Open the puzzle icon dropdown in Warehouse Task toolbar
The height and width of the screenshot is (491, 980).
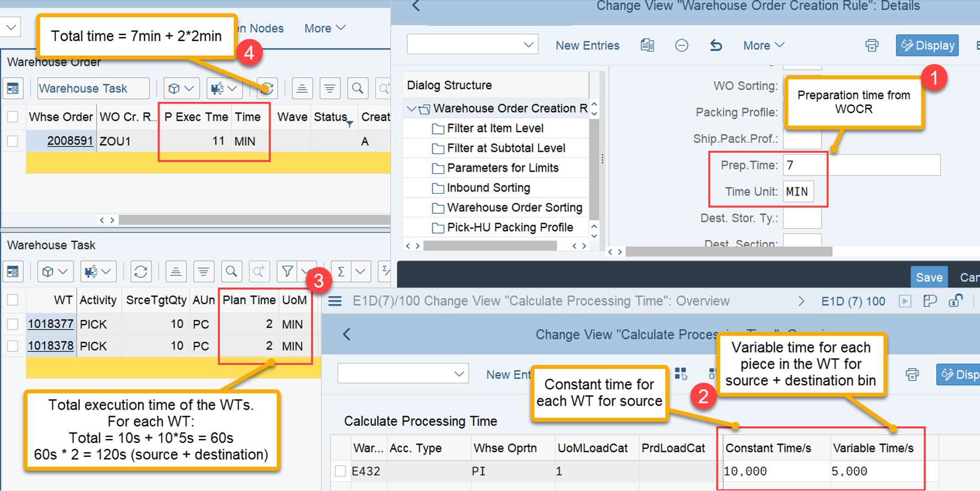(x=97, y=272)
